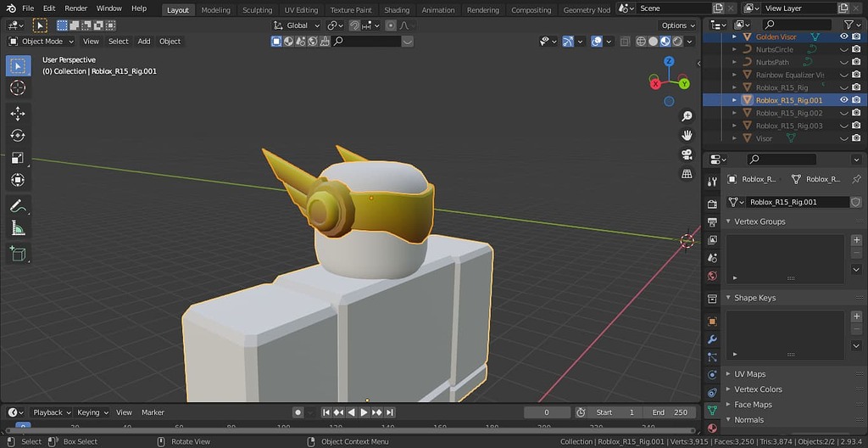Open the Output properties tab

point(712,221)
